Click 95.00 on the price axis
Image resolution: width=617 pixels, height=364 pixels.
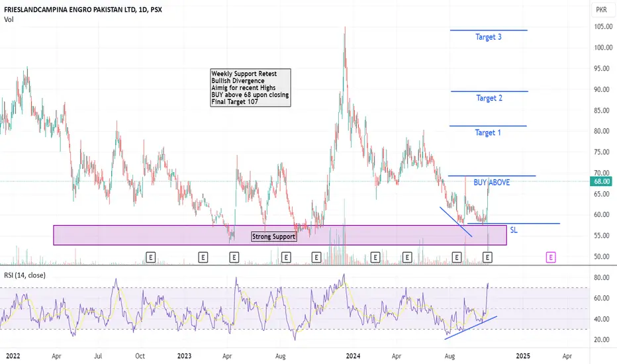click(603, 68)
